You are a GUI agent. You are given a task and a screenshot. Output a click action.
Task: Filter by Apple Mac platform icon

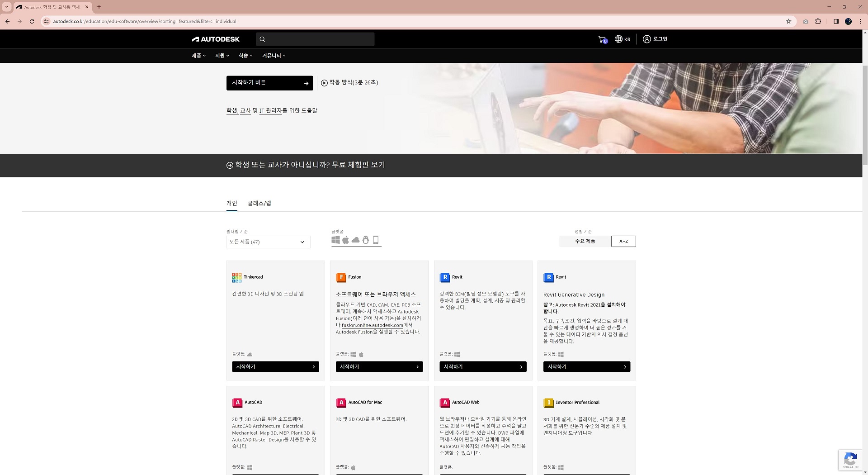coord(345,240)
